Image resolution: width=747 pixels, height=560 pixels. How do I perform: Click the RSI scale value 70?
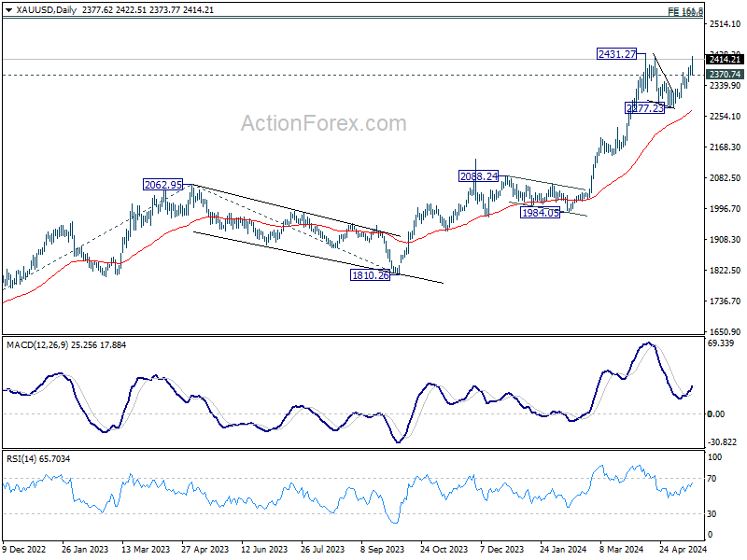712,479
